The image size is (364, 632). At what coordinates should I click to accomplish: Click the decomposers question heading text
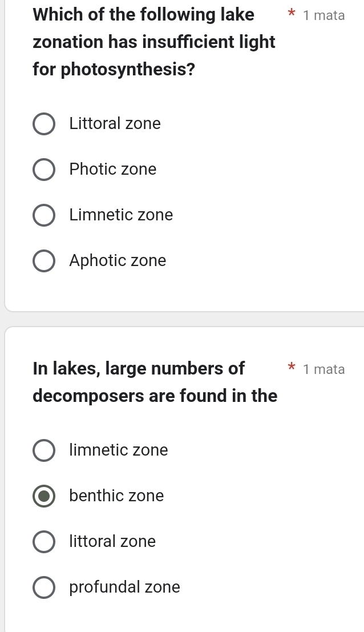(x=154, y=381)
